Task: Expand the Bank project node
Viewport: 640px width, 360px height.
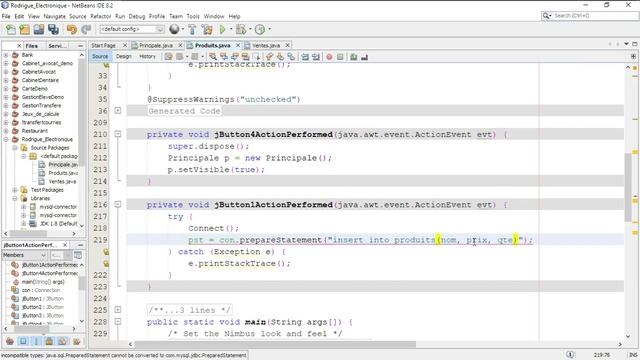Action: coord(6,55)
